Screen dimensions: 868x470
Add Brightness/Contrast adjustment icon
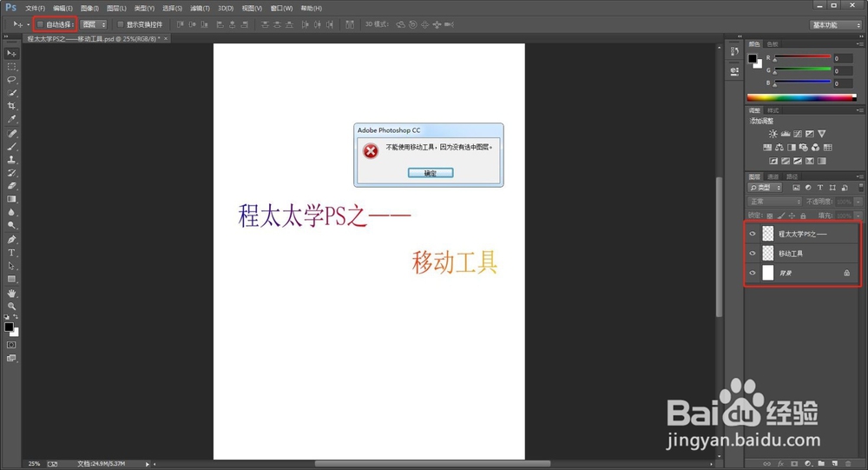(x=773, y=134)
